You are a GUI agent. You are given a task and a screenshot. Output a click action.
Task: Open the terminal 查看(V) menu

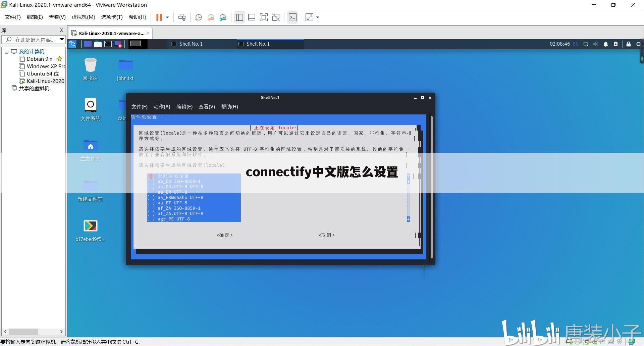(207, 107)
